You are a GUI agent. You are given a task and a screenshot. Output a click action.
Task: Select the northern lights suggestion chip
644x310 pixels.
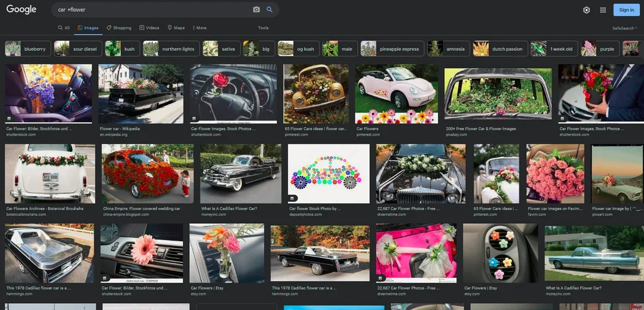point(171,48)
